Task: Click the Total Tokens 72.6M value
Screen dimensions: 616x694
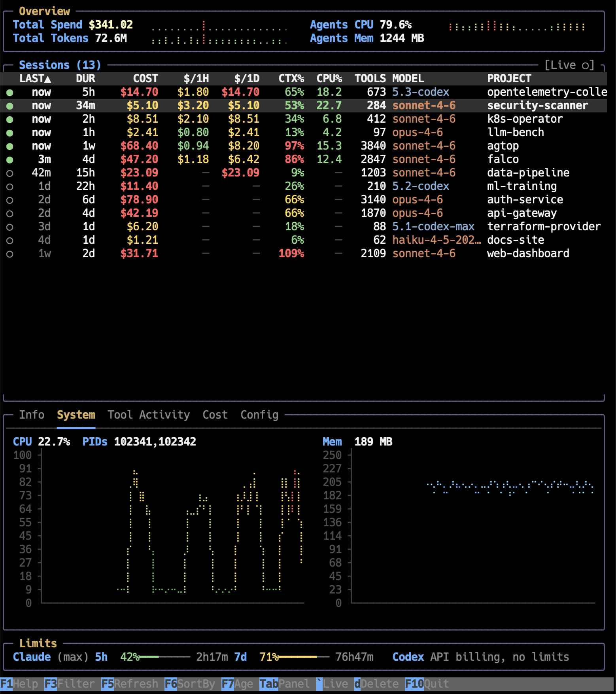Action: (111, 38)
